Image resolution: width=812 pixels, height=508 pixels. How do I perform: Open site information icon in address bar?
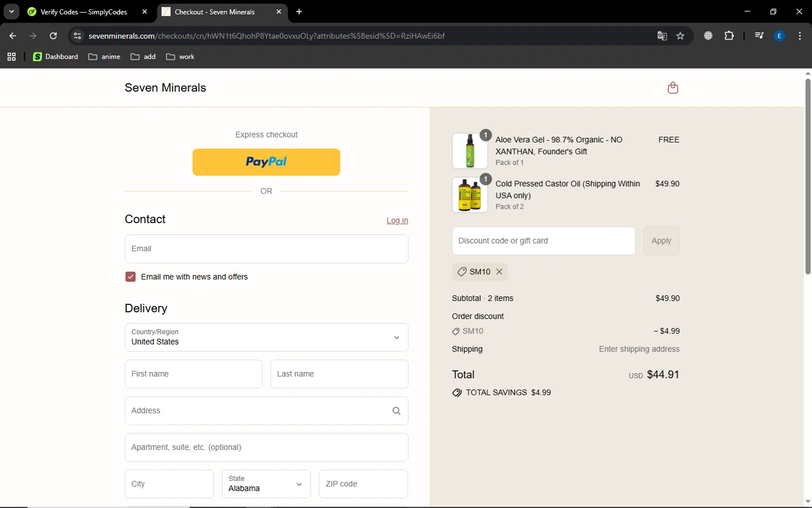coord(77,36)
